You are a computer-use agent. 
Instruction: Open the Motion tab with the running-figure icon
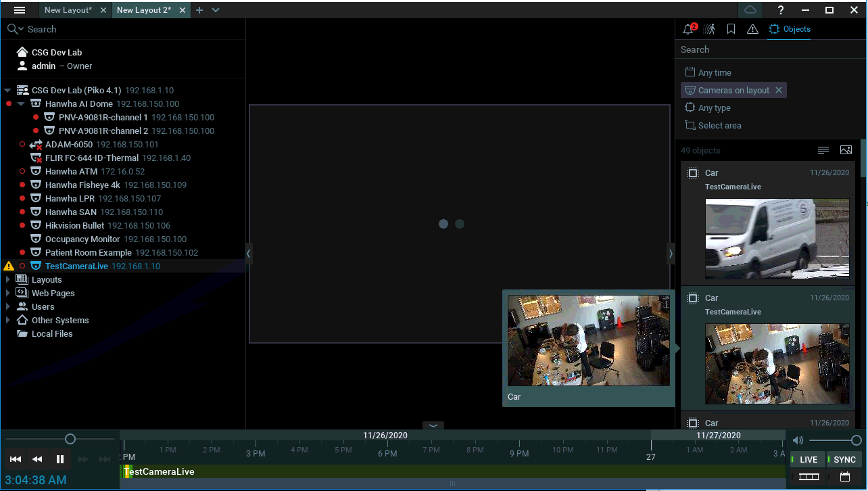click(709, 29)
